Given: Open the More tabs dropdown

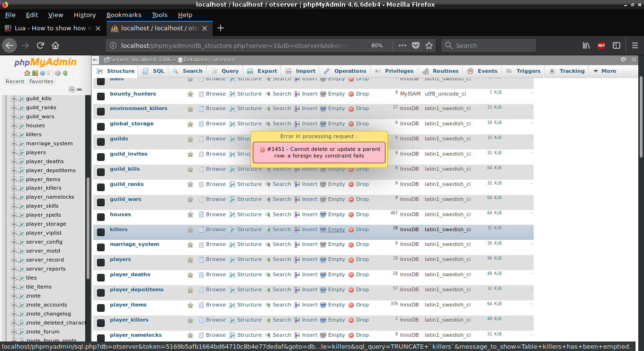Looking at the screenshot, I should click(x=605, y=71).
